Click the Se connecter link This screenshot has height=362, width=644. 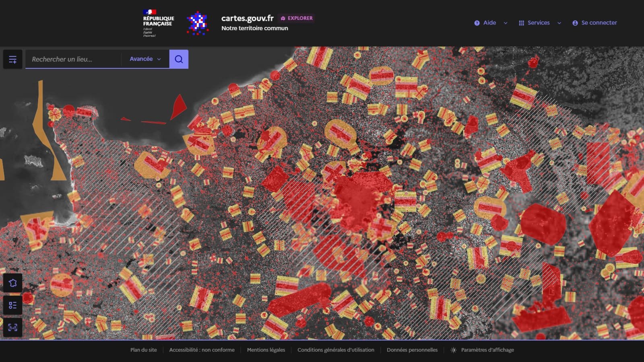pos(594,23)
